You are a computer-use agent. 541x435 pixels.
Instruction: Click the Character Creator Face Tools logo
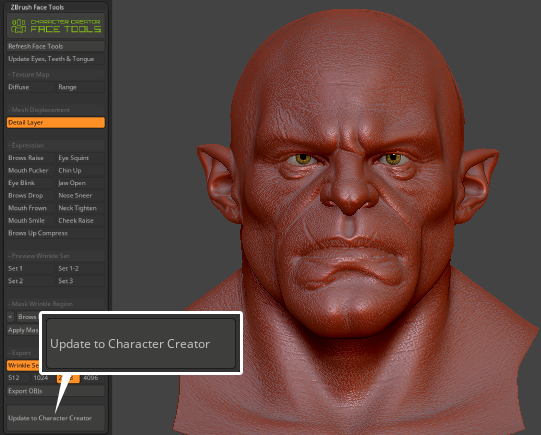[x=56, y=26]
